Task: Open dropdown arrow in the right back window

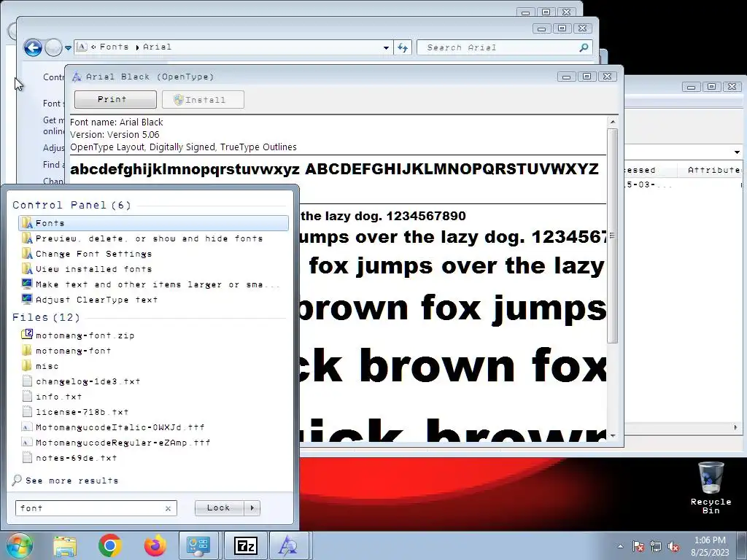Action: coord(737,152)
